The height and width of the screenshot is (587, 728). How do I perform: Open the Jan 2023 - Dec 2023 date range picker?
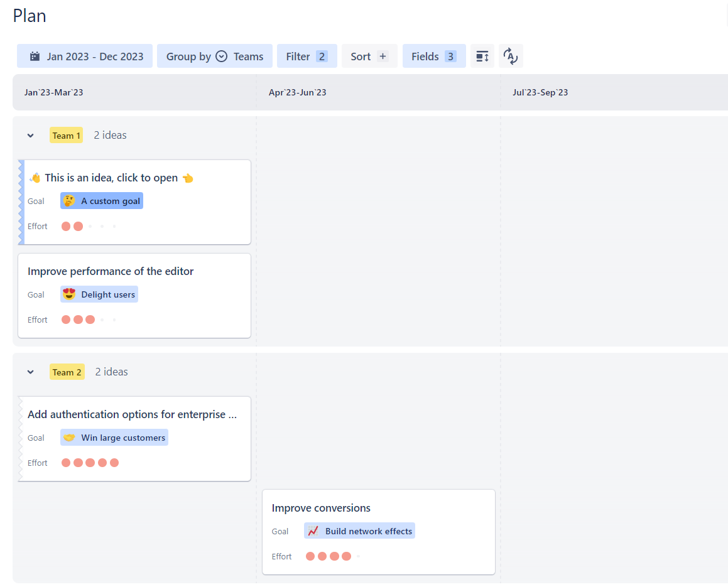pos(85,56)
